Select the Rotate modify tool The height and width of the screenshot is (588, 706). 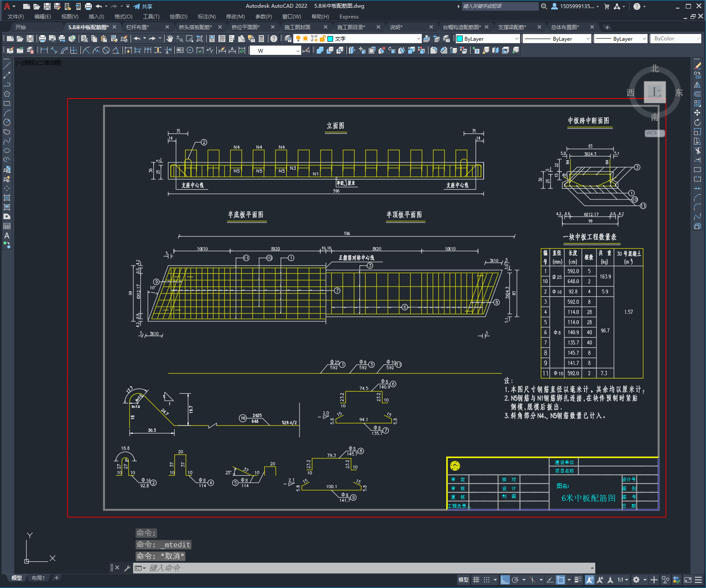[x=697, y=122]
